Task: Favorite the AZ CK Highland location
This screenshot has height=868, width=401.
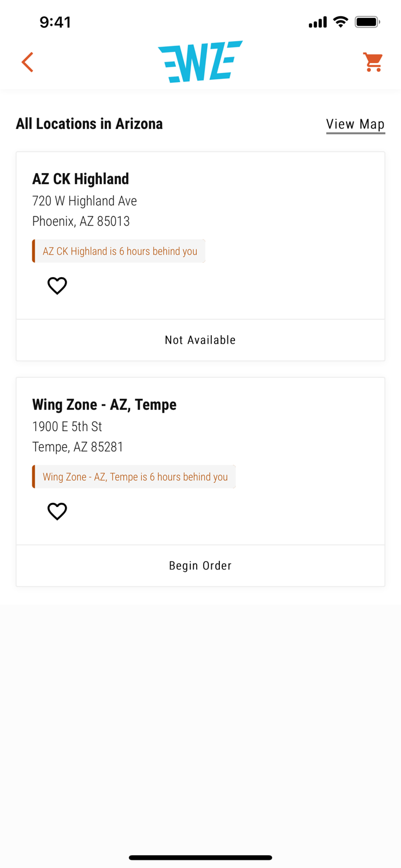Action: tap(57, 285)
